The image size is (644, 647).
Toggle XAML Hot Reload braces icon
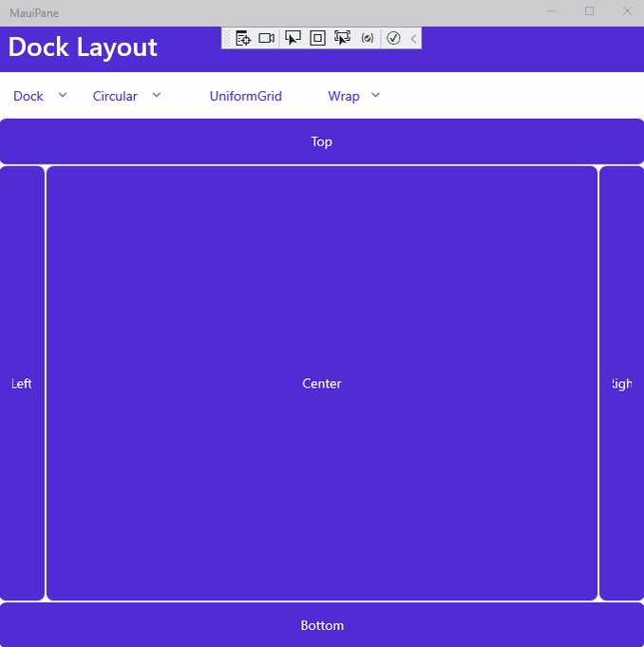click(368, 38)
